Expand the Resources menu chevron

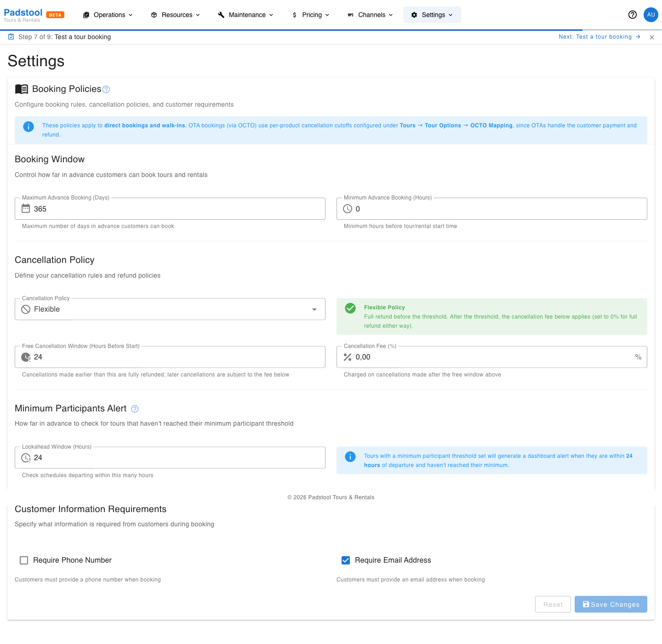coord(198,15)
